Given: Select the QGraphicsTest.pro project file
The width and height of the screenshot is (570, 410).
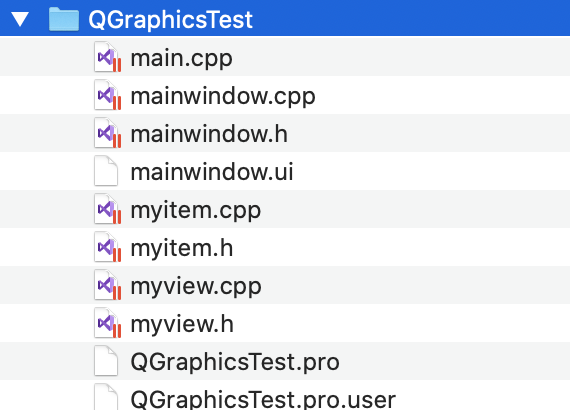Looking at the screenshot, I should (x=235, y=362).
